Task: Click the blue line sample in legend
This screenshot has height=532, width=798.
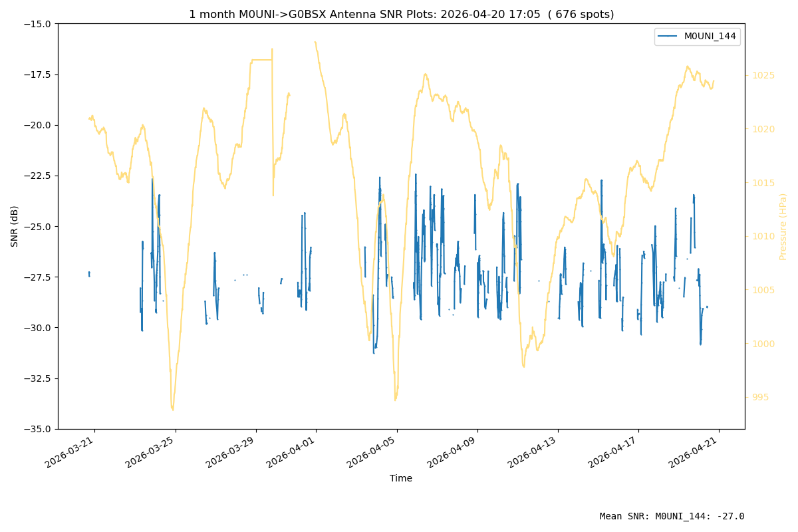Action: tap(669, 37)
